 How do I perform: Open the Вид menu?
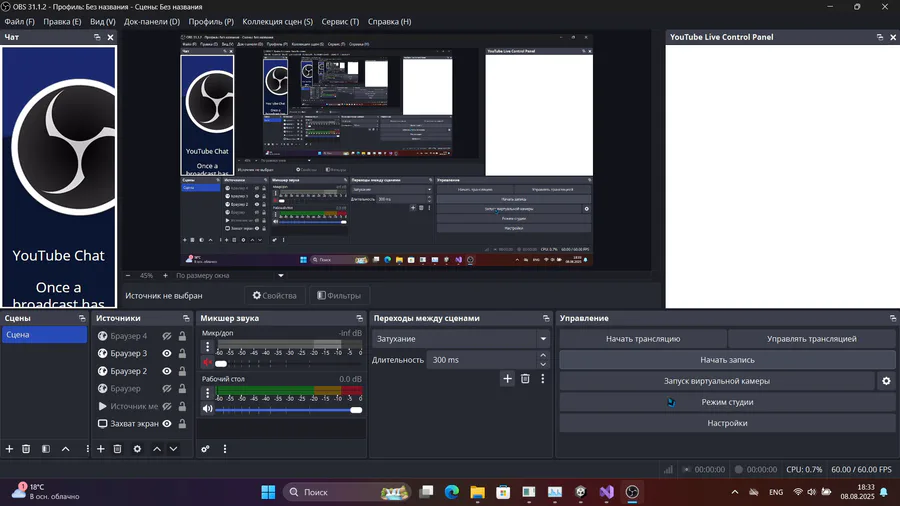click(x=103, y=21)
